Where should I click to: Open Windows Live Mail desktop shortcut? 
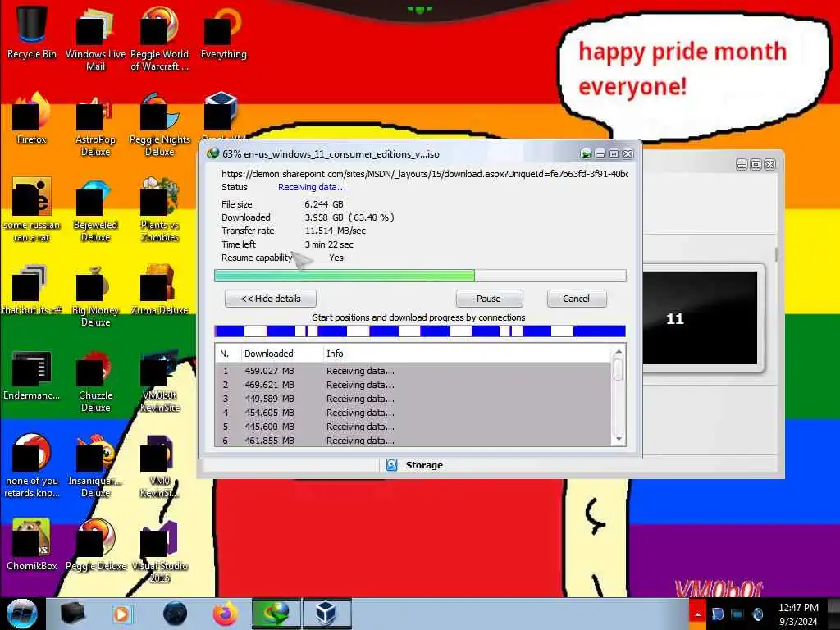pyautogui.click(x=95, y=38)
